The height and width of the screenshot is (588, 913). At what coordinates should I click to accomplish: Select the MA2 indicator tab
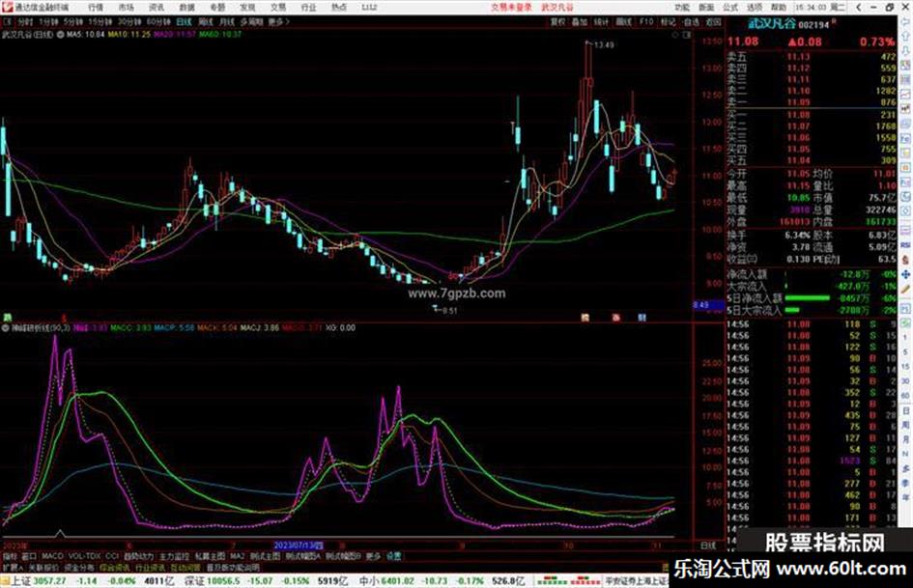[237, 556]
